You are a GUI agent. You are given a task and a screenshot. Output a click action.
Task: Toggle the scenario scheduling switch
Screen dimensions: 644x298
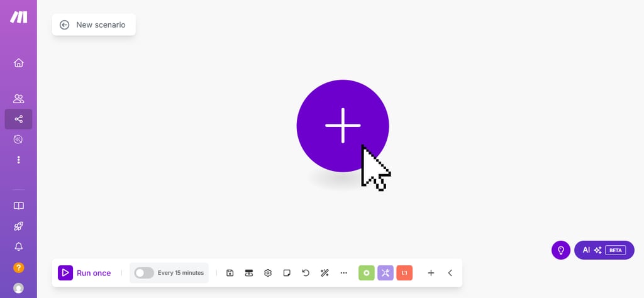[144, 273]
